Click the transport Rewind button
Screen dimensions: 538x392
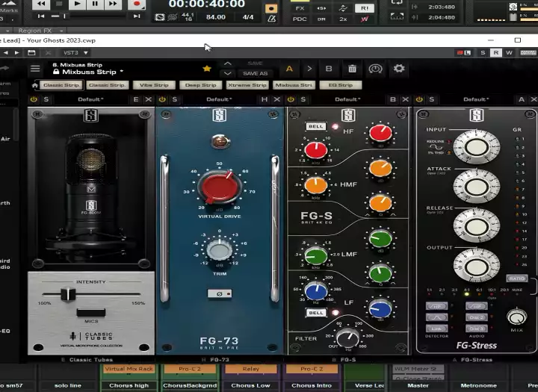point(41,4)
